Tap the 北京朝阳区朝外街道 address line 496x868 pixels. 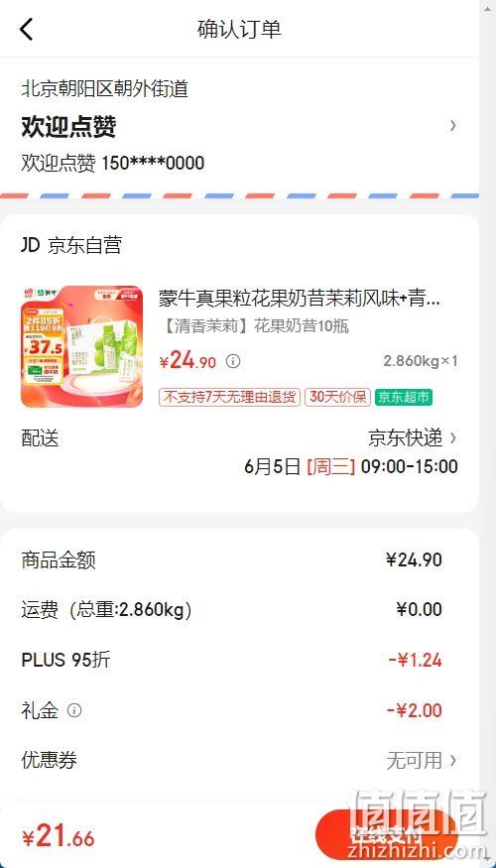click(104, 88)
